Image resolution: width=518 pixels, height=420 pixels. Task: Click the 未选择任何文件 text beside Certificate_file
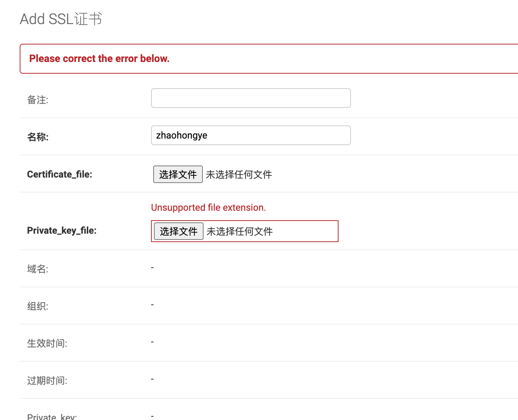click(x=239, y=175)
